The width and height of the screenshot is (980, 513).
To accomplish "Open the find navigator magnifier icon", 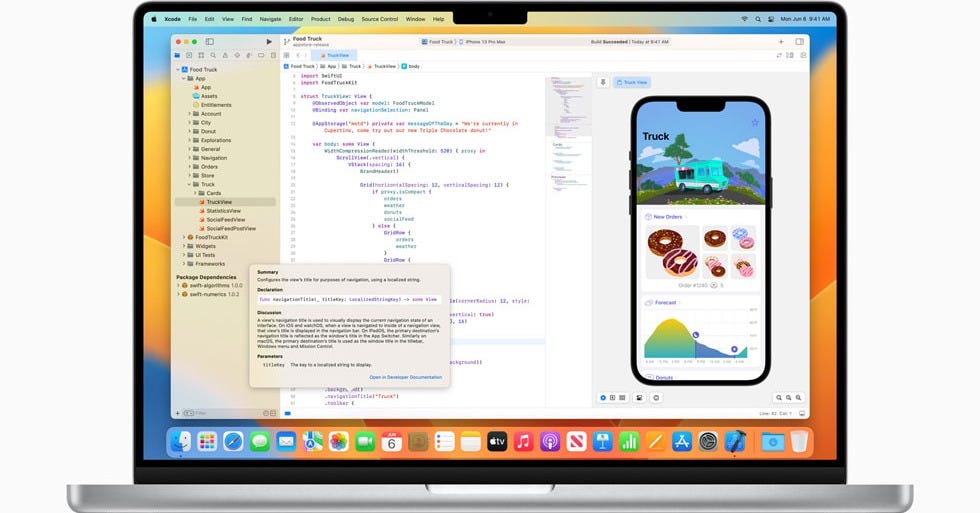I will [x=213, y=56].
